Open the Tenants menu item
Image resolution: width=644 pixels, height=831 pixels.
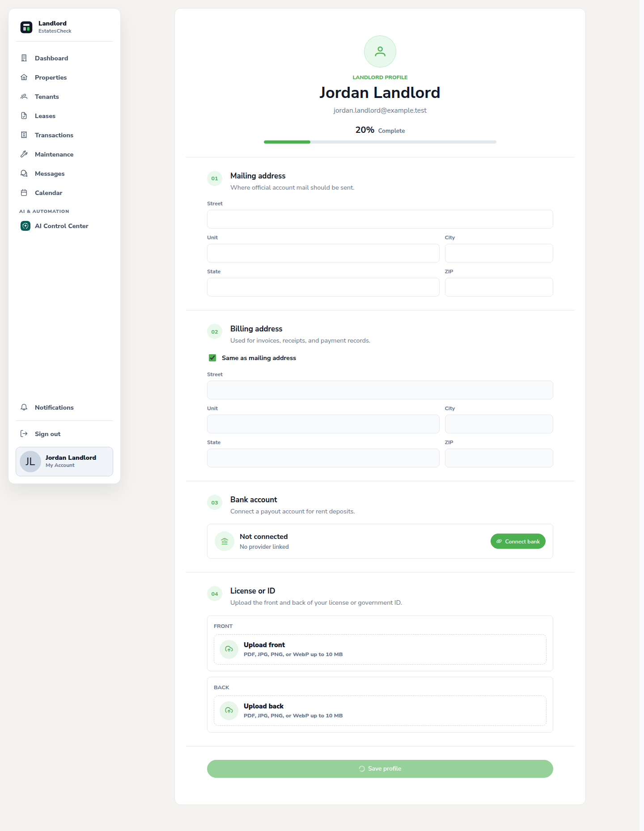[x=64, y=97]
